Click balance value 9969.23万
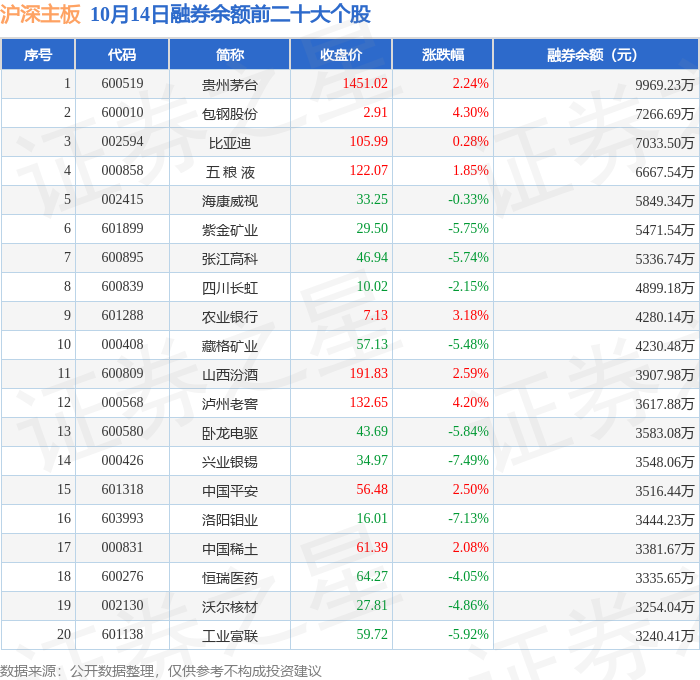Screen dimensions: 700x680 [665, 84]
